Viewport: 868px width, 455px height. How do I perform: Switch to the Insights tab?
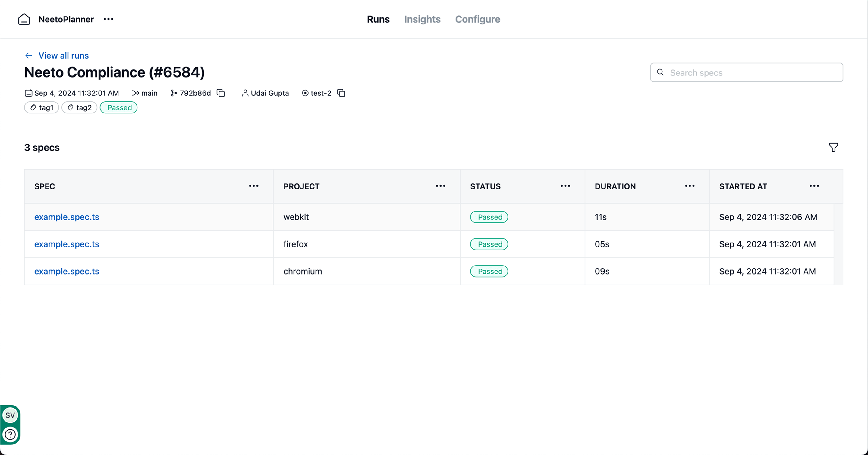pyautogui.click(x=422, y=19)
